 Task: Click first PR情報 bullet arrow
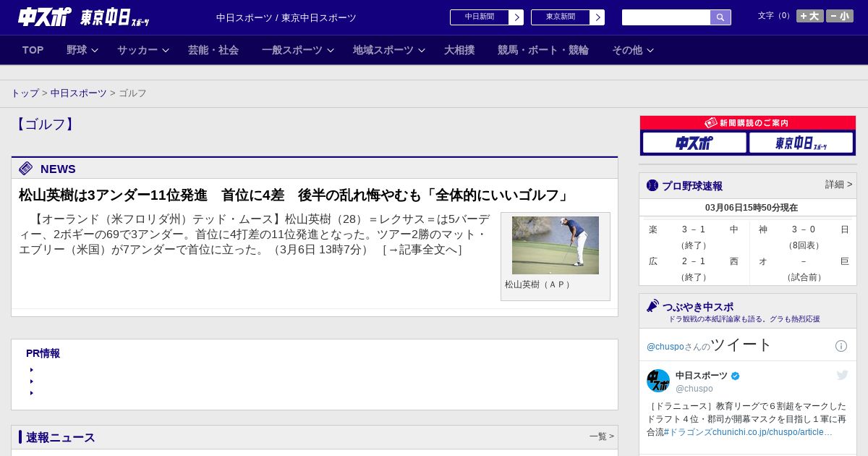[32, 370]
